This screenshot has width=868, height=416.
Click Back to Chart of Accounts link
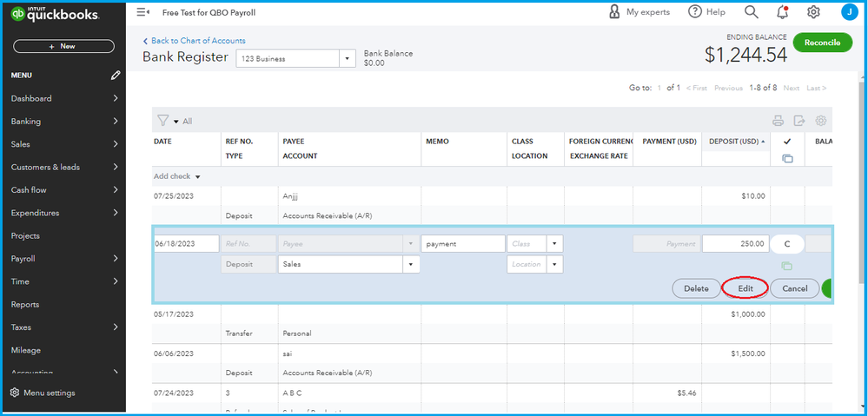click(198, 41)
